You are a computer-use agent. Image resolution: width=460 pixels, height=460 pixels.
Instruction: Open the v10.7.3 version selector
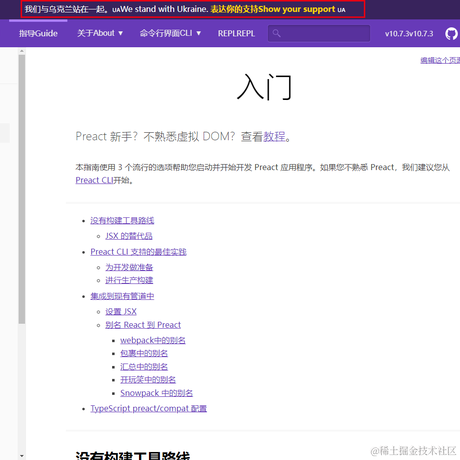click(x=409, y=34)
